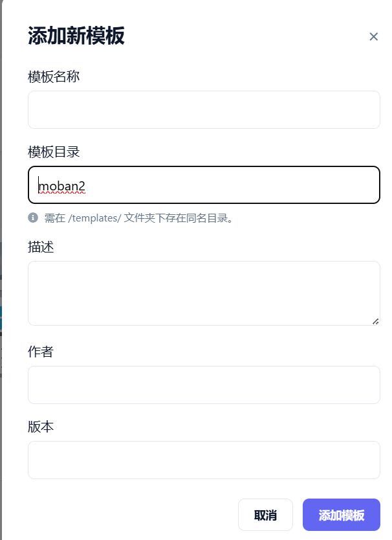Select the 版本 input field
Screen dimensions: 392x540
(x=204, y=460)
